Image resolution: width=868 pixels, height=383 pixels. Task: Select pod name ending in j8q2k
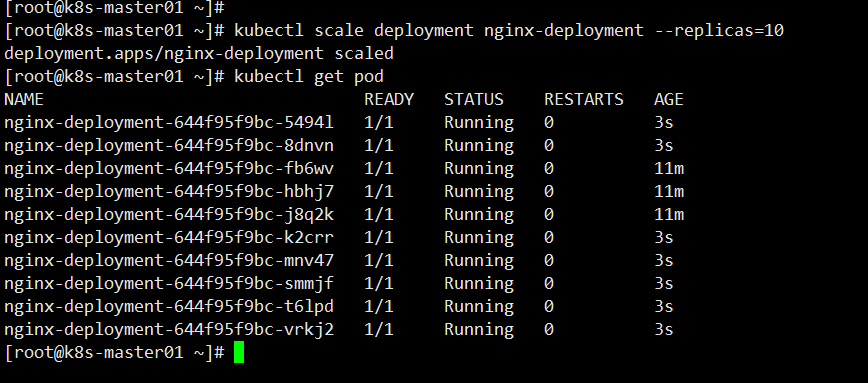(169, 215)
